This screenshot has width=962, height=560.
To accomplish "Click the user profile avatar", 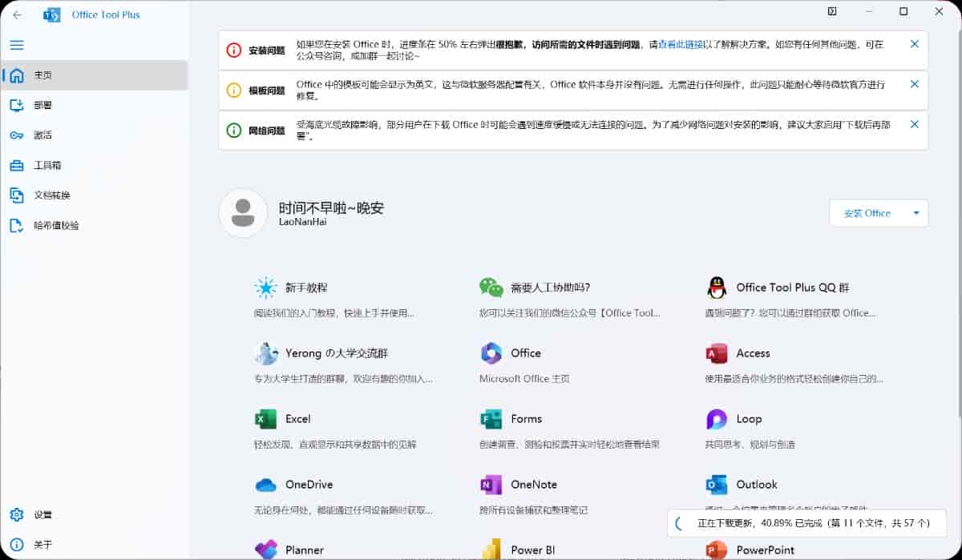I will coord(243,213).
